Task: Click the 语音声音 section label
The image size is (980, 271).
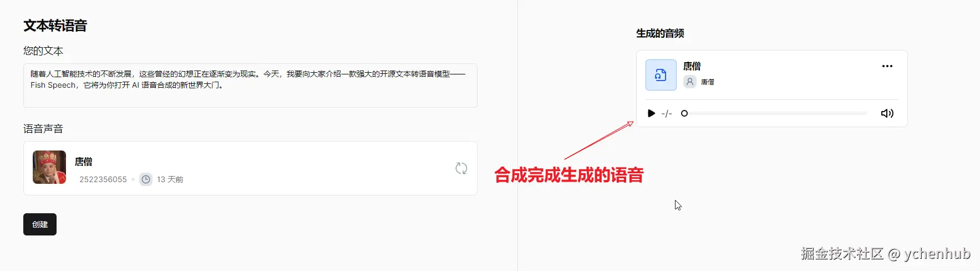Action: tap(43, 129)
